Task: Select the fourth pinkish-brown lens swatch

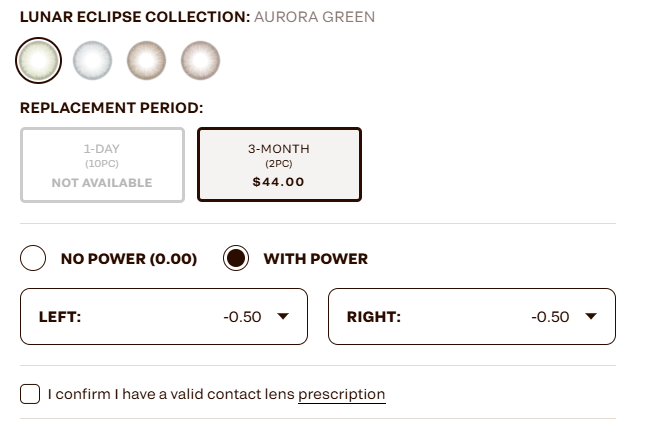Action: (x=200, y=61)
